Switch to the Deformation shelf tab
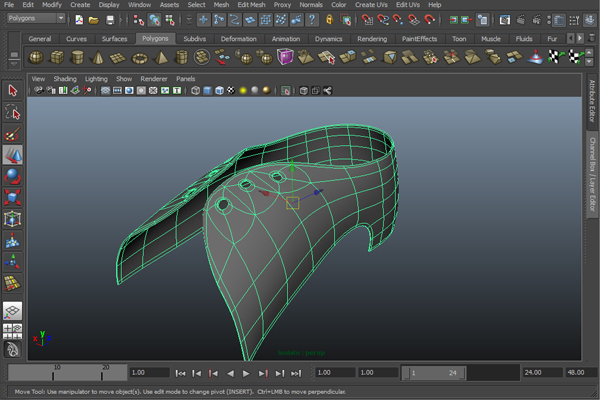This screenshot has height=400, width=600. tap(238, 39)
